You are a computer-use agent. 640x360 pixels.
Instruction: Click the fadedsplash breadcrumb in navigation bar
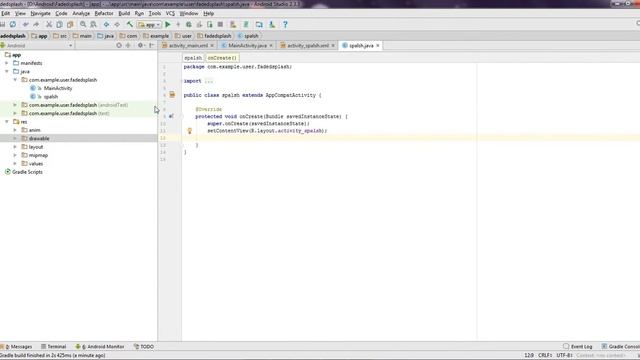pos(214,36)
